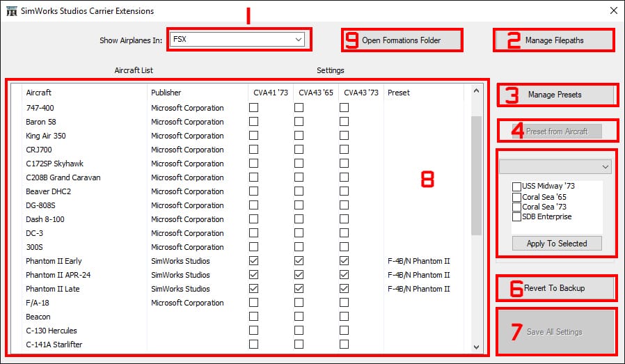
Task: Click the Manage Presets button
Action: click(555, 95)
